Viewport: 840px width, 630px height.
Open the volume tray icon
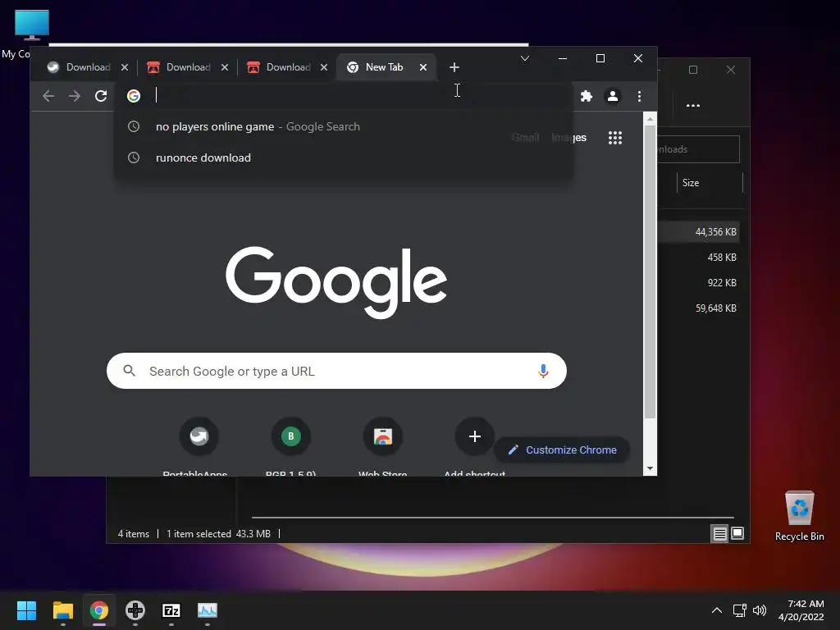click(x=760, y=610)
